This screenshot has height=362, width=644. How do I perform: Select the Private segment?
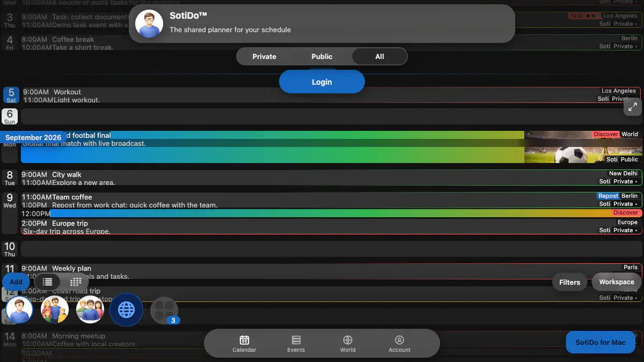[x=265, y=56]
